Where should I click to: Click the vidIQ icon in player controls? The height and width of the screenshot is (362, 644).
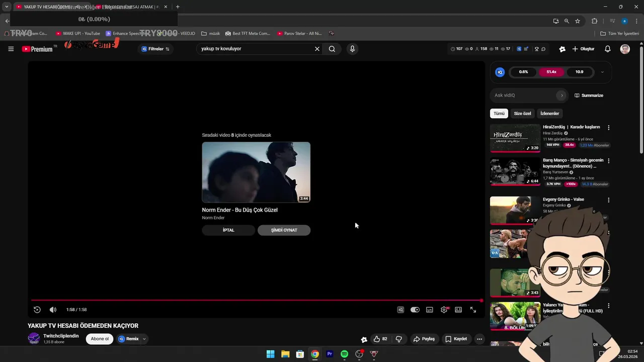400,310
